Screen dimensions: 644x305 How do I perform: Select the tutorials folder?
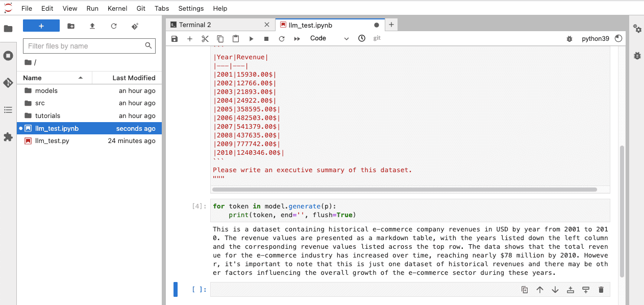point(89,116)
